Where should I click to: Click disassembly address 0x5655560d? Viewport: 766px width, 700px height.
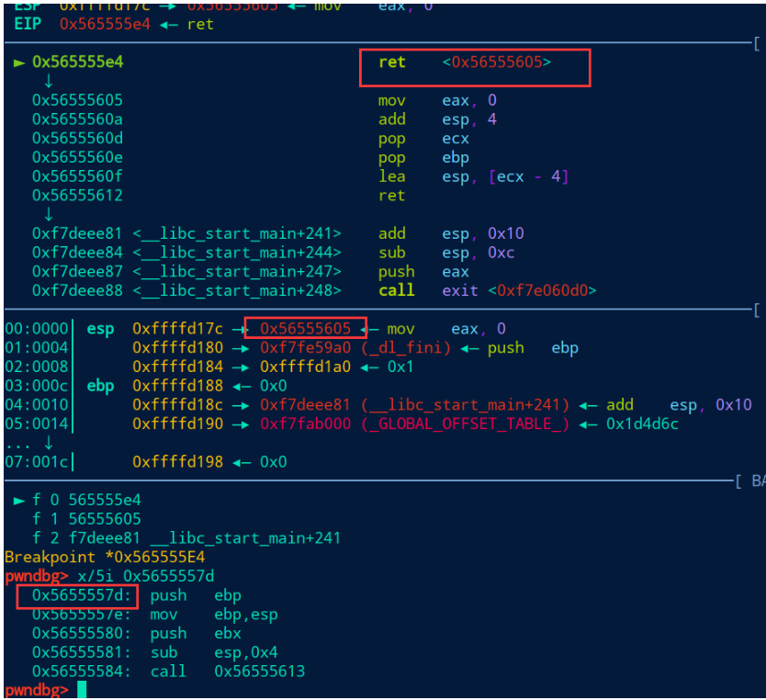(78, 138)
